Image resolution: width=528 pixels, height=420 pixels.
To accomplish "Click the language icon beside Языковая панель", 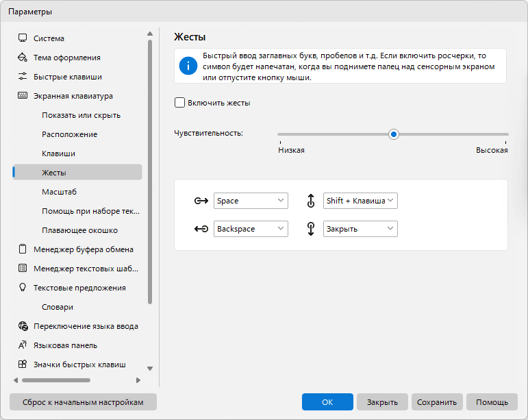I will click(23, 345).
